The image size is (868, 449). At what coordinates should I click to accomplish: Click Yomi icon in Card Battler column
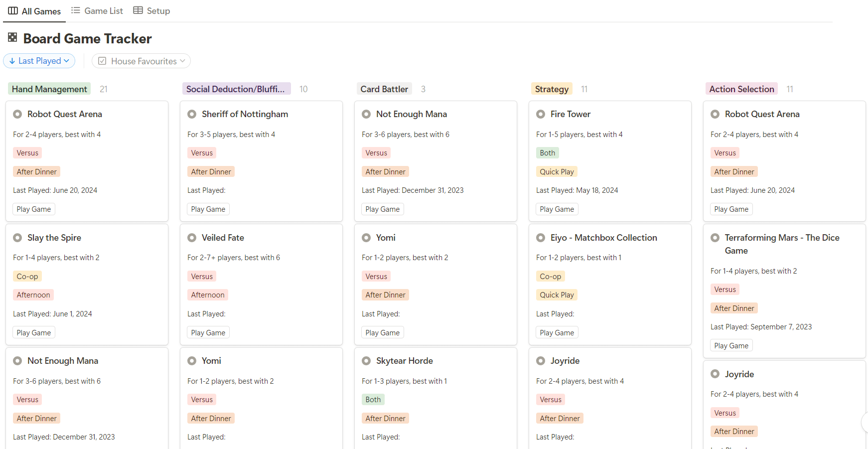[x=366, y=238]
